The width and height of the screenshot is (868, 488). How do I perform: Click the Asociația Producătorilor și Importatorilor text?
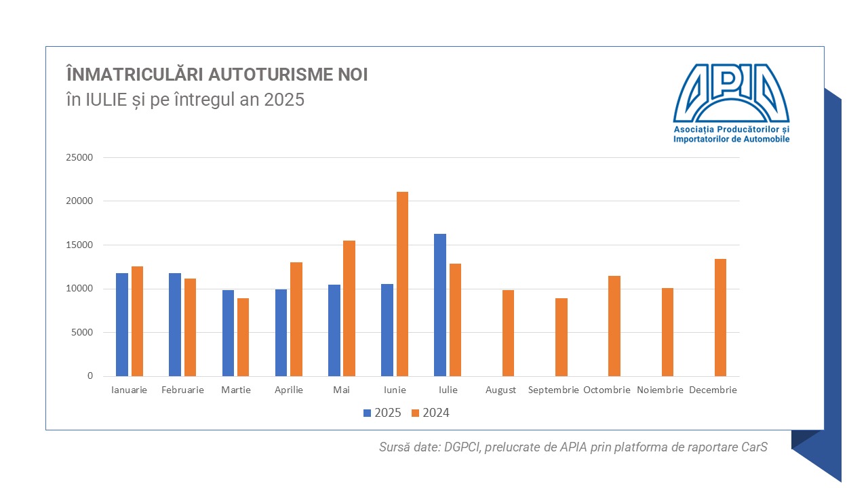pos(731,134)
